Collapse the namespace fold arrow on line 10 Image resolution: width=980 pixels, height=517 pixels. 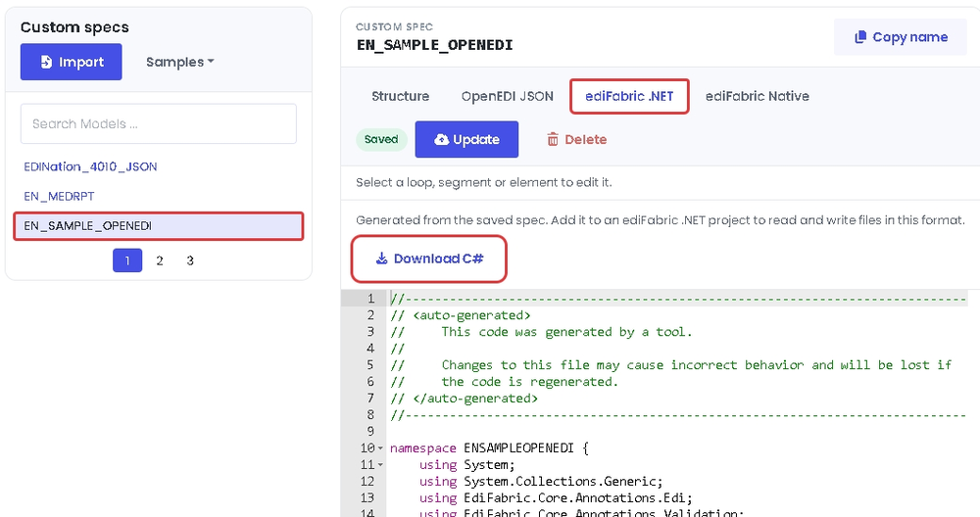[x=380, y=448]
